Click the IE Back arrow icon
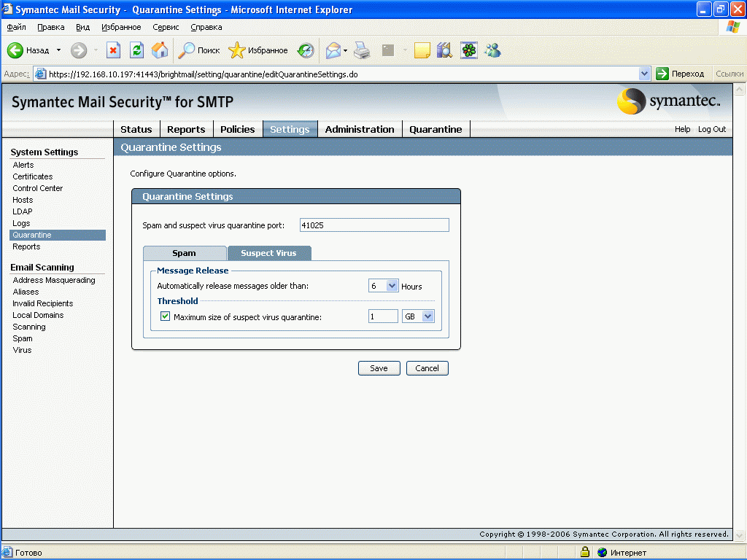747x560 pixels. coord(15,50)
